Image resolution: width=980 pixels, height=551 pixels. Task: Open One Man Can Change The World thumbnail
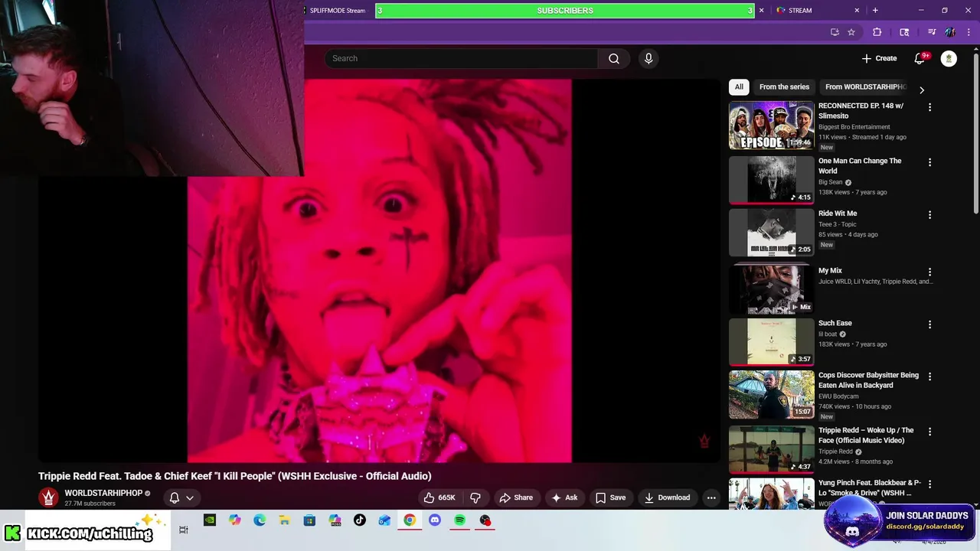coord(771,180)
